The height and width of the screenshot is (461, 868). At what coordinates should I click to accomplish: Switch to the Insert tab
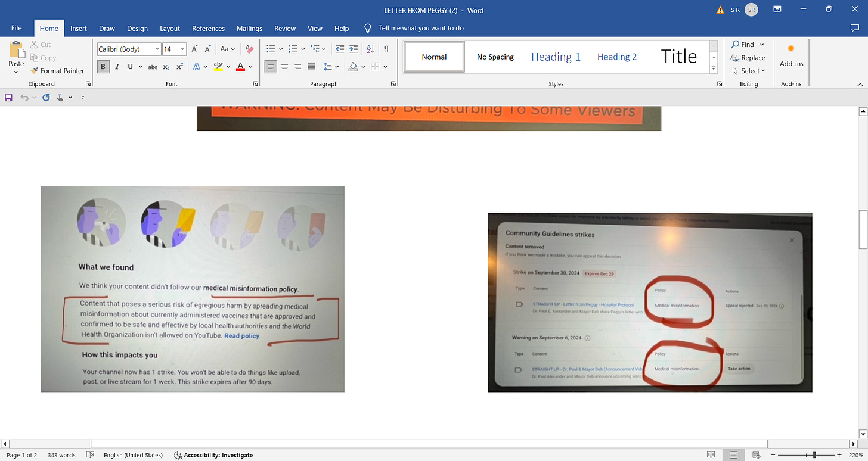[79, 28]
